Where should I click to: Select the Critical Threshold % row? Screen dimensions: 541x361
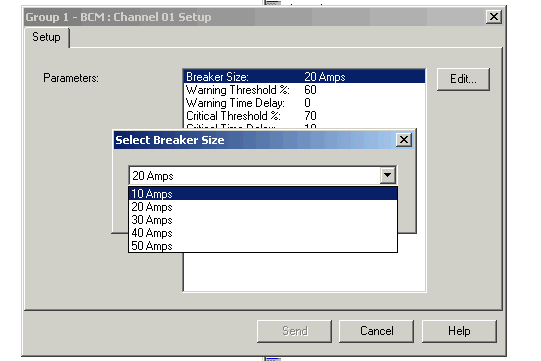[304, 116]
